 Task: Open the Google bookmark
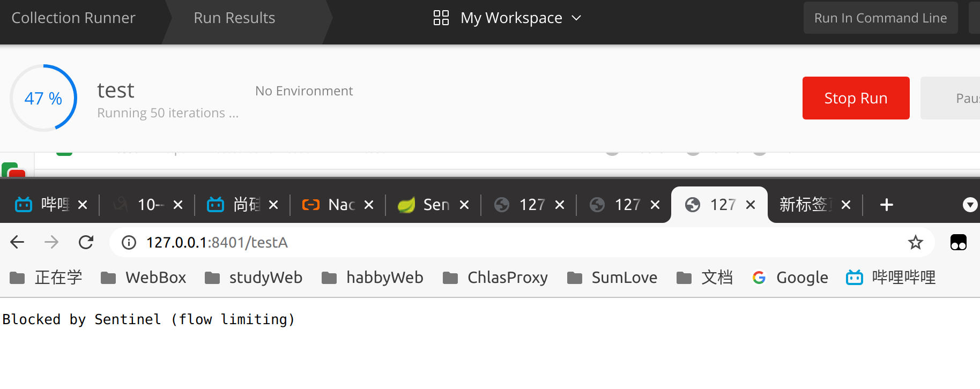click(790, 278)
